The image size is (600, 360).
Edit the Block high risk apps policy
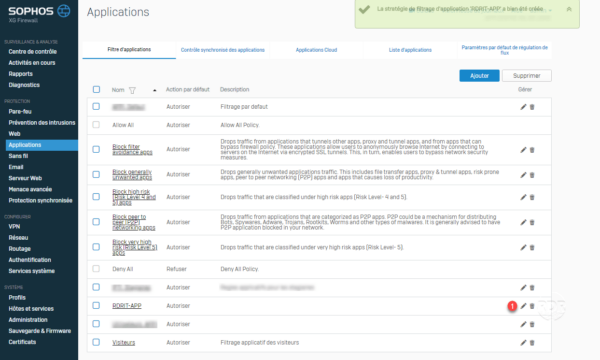pos(523,197)
